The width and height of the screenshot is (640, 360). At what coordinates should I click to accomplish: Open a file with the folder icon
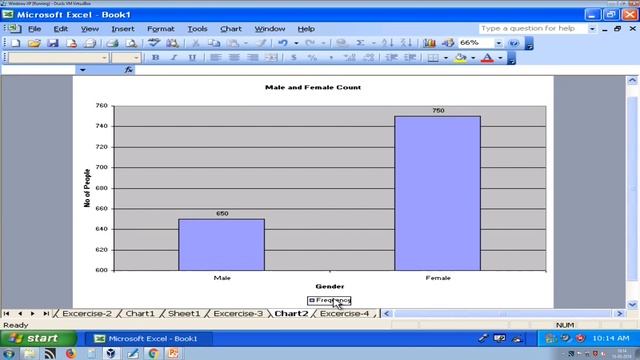click(x=34, y=43)
